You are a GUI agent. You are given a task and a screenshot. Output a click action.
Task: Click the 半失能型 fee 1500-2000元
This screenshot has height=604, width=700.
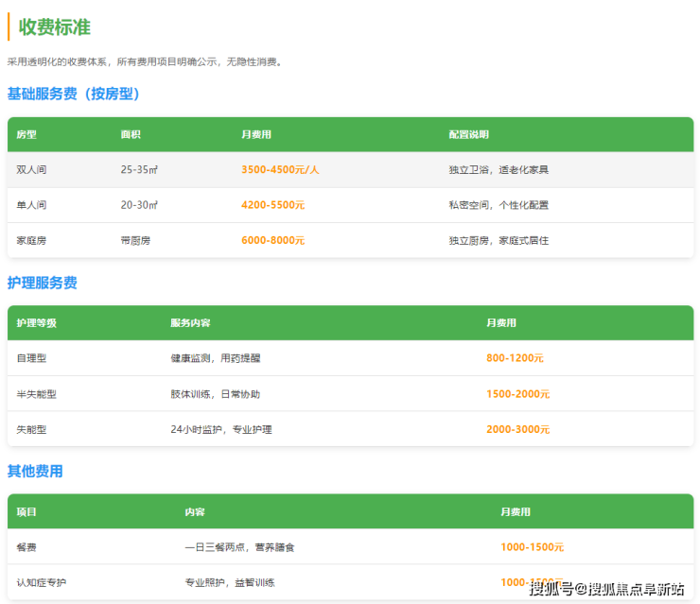[x=517, y=394]
